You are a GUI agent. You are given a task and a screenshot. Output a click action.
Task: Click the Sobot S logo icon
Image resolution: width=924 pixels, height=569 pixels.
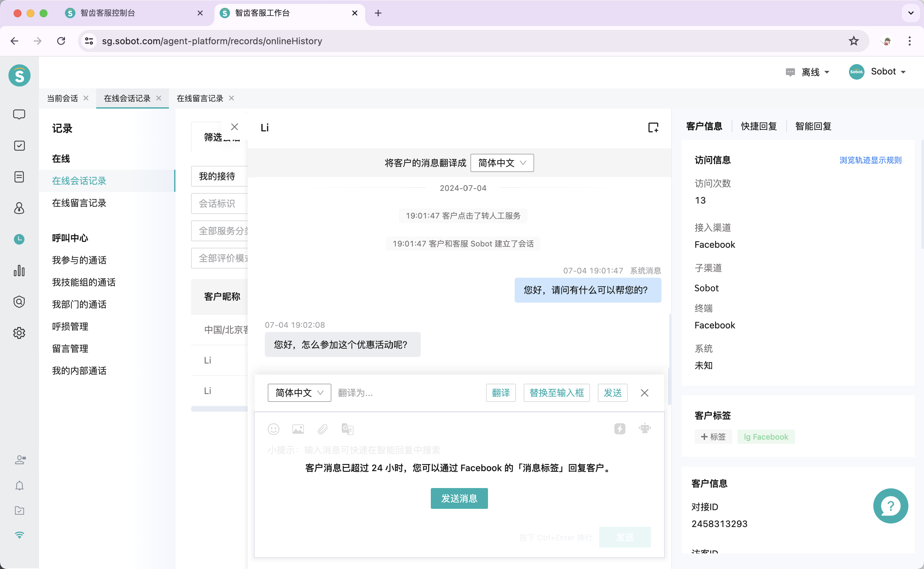pos(19,76)
